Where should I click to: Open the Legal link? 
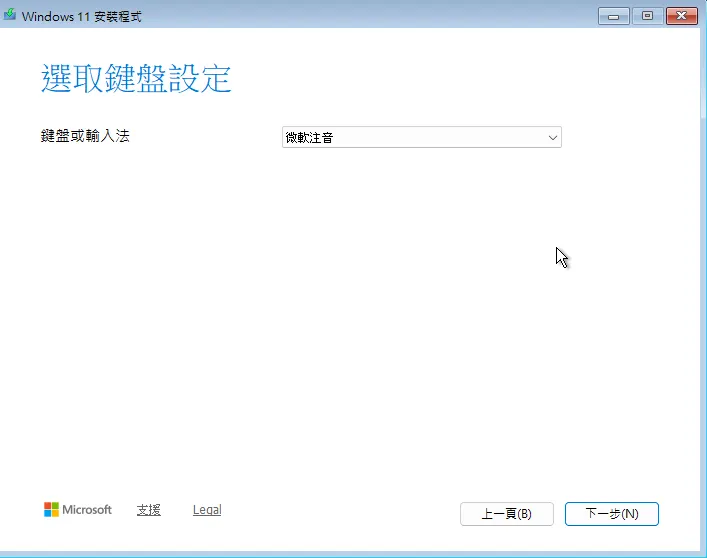(207, 510)
